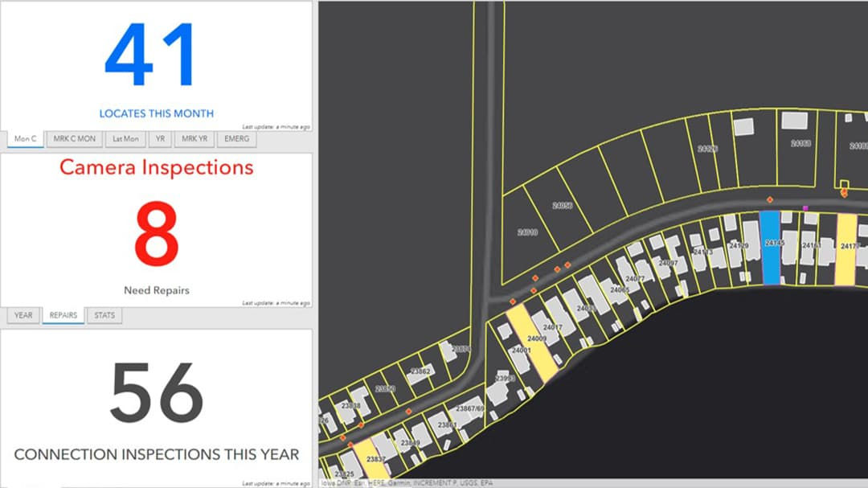Select the EMERG tab
Screen dimensions: 868x488
[235, 138]
